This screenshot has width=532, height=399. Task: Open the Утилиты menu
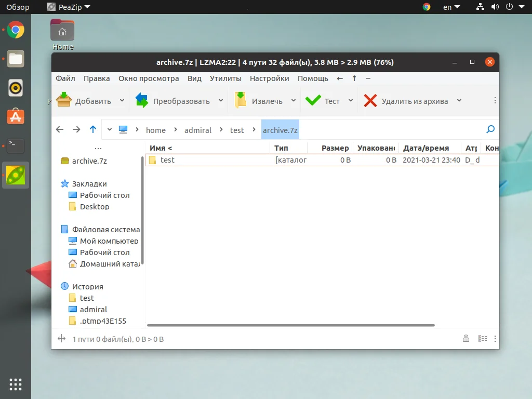coord(225,78)
